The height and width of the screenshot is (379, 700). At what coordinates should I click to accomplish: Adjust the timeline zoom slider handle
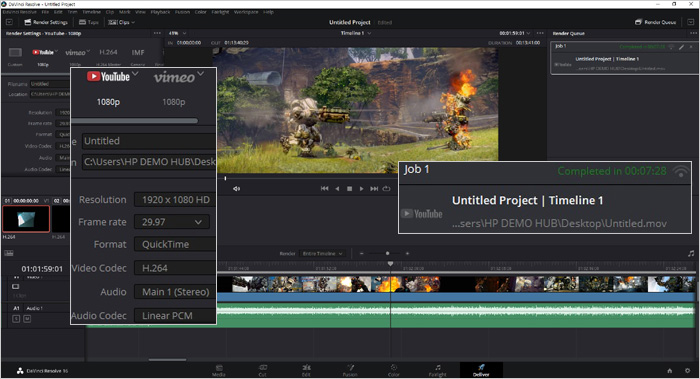tap(388, 254)
